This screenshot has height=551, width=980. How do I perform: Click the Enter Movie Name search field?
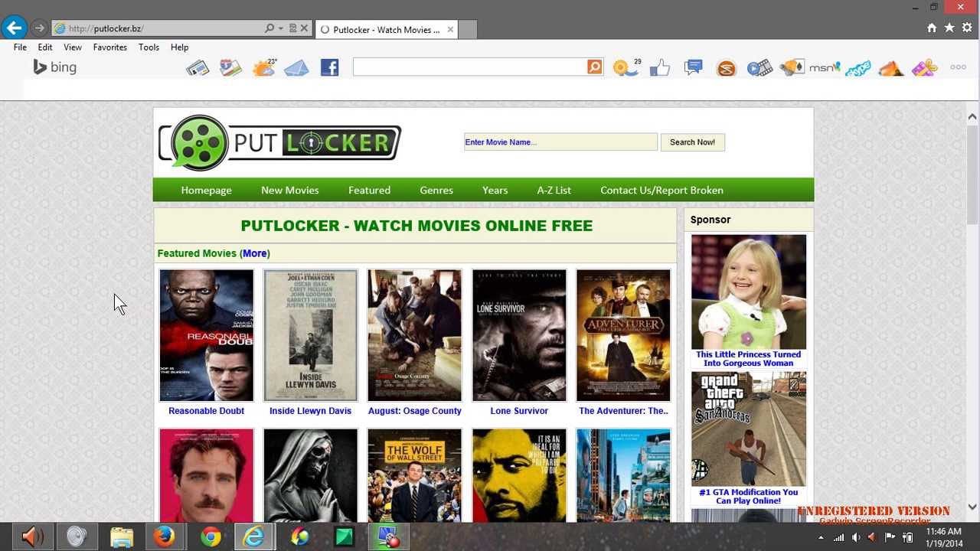560,142
